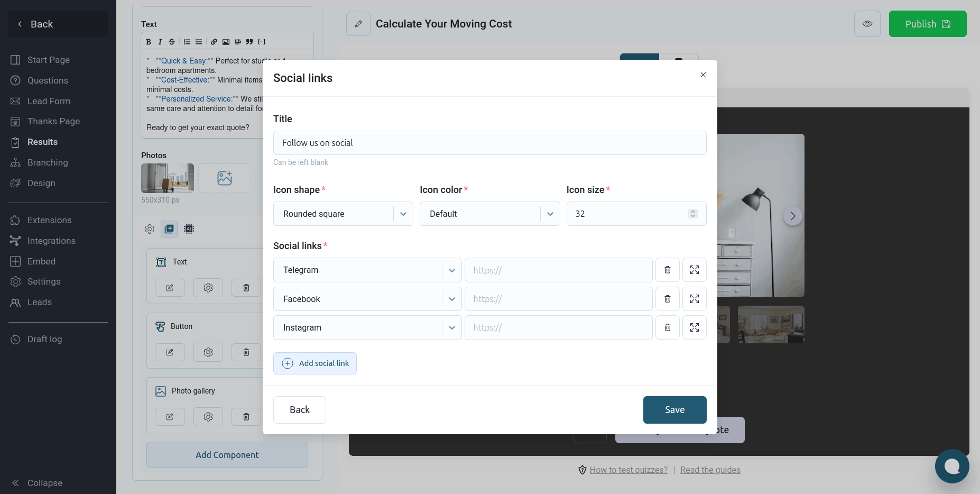The image size is (980, 494).
Task: Toggle preview with the eye icon
Action: coord(867,24)
